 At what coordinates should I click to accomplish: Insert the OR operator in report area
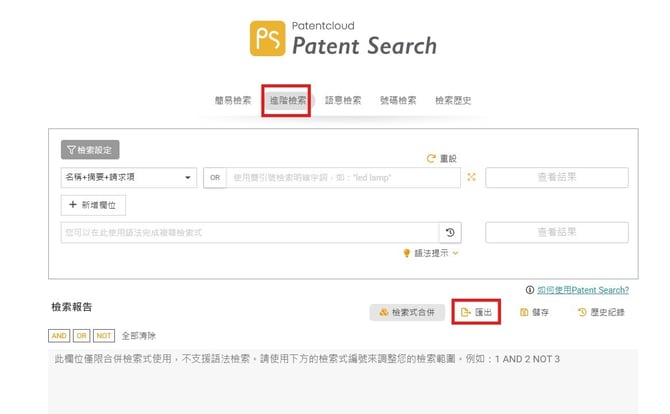point(81,336)
